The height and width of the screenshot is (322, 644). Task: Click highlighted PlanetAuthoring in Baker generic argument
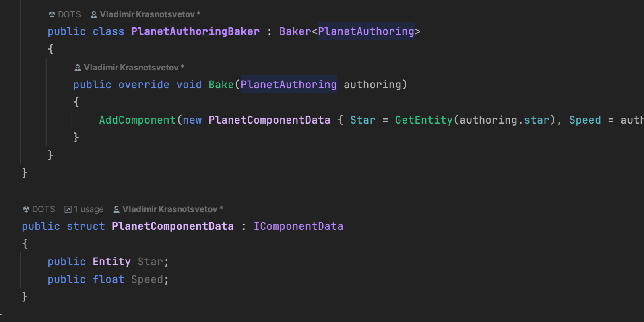[366, 31]
